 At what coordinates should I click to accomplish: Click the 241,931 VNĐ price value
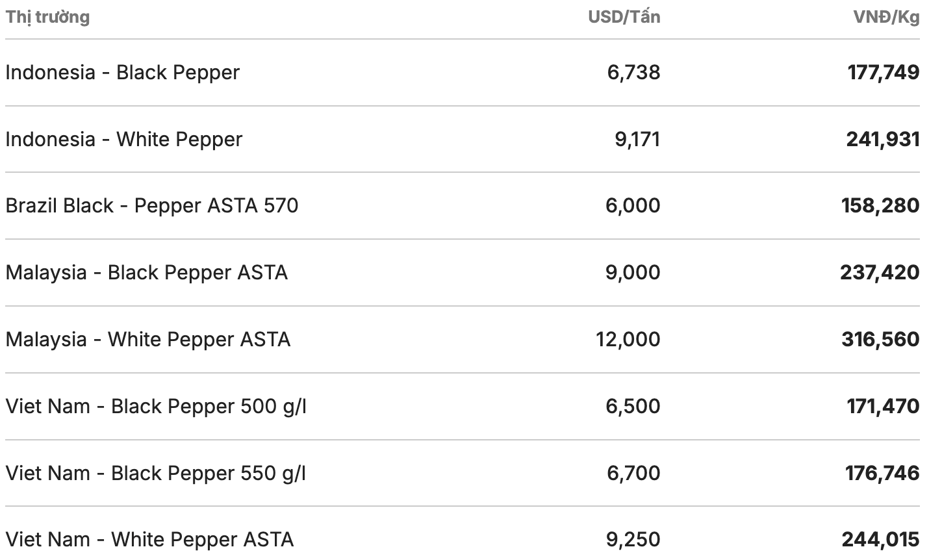[882, 139]
